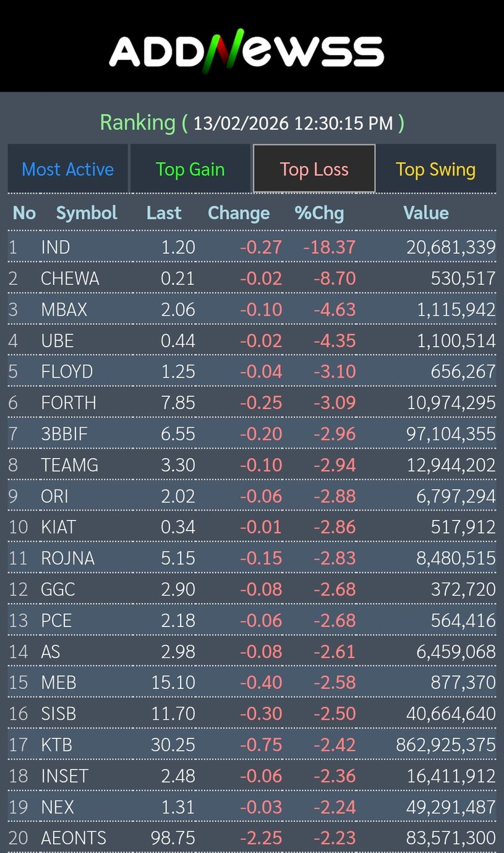
Task: Select the ROJNA stock row
Action: point(67,558)
